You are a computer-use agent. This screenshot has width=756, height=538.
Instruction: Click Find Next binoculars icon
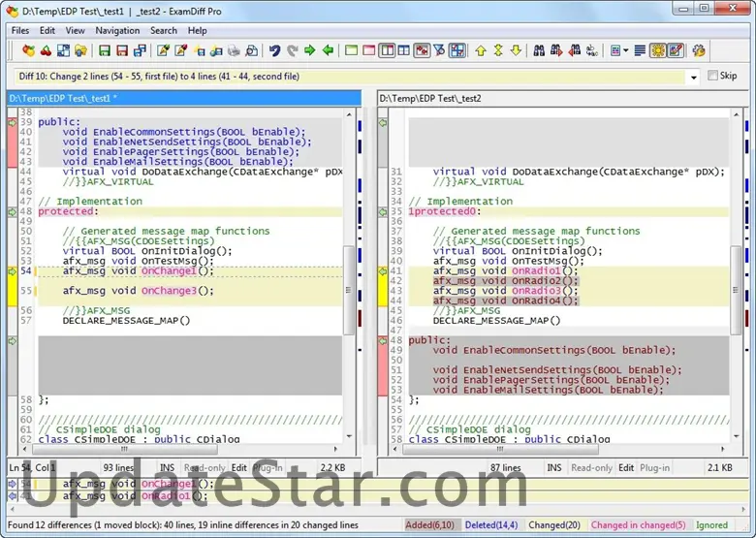point(556,50)
